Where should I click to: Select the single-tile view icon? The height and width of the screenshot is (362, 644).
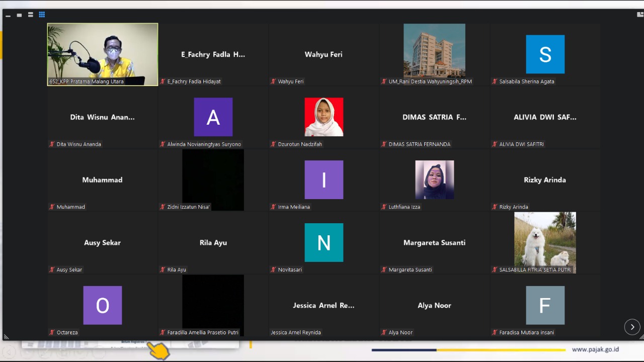pyautogui.click(x=19, y=15)
